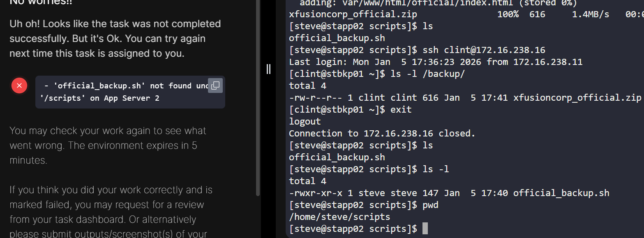Click the 'If you think you did' paragraph
The image size is (644, 238).
tap(111, 212)
